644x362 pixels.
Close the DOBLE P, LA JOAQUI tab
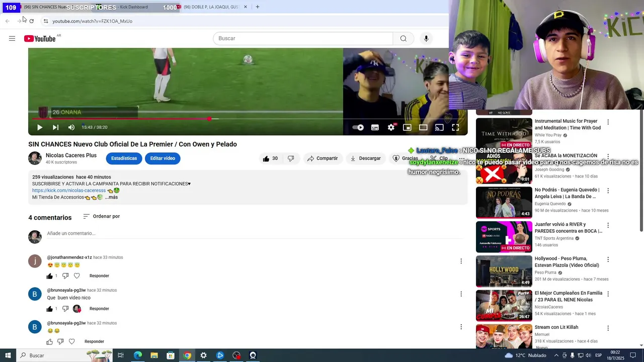coord(246,7)
